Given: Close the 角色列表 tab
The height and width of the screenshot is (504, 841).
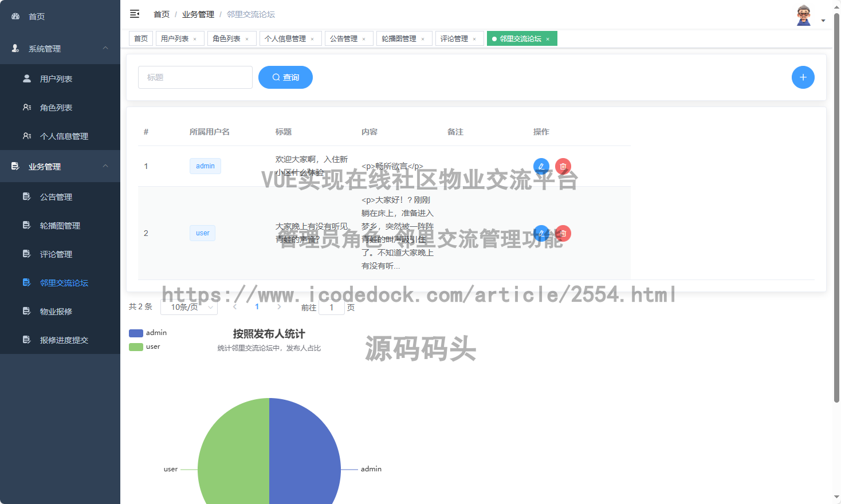Looking at the screenshot, I should (247, 39).
